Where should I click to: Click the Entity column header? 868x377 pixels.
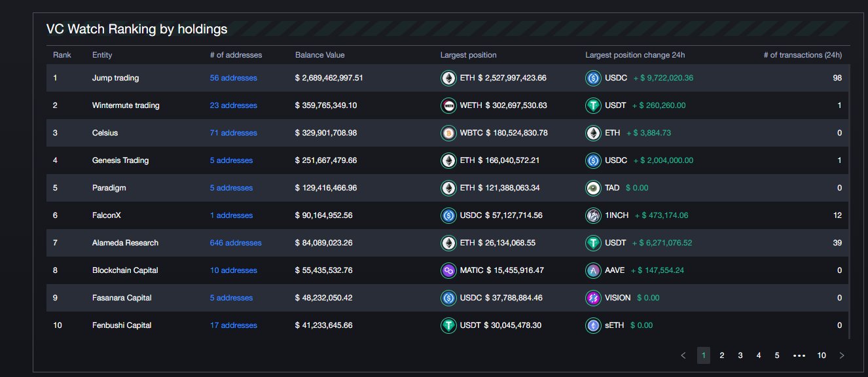point(102,55)
